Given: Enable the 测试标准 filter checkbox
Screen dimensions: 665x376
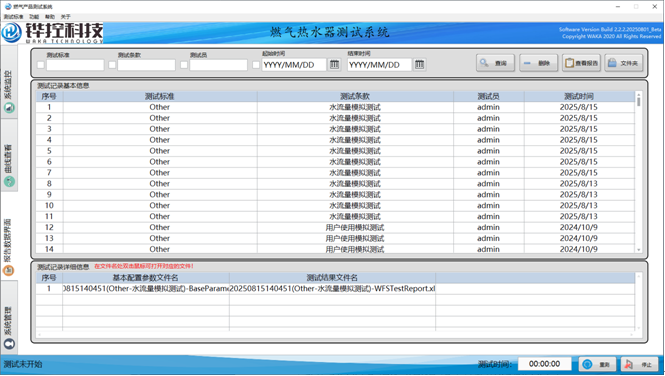Looking at the screenshot, I should 41,65.
